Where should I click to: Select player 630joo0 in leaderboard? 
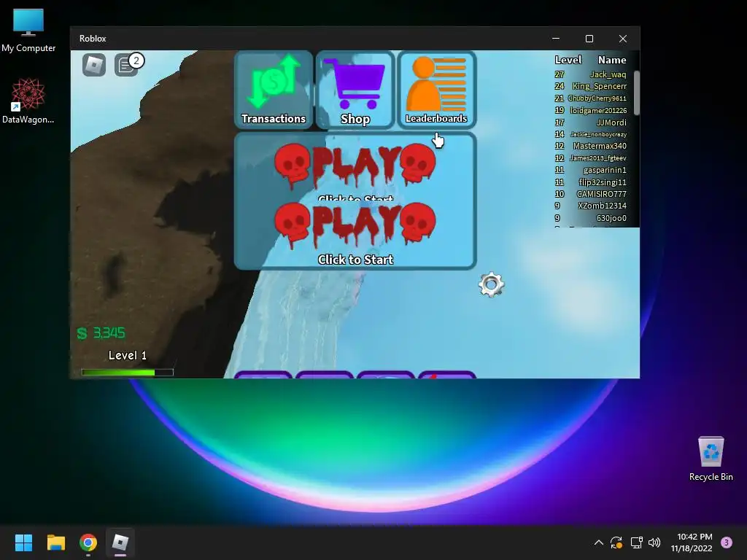(x=591, y=218)
